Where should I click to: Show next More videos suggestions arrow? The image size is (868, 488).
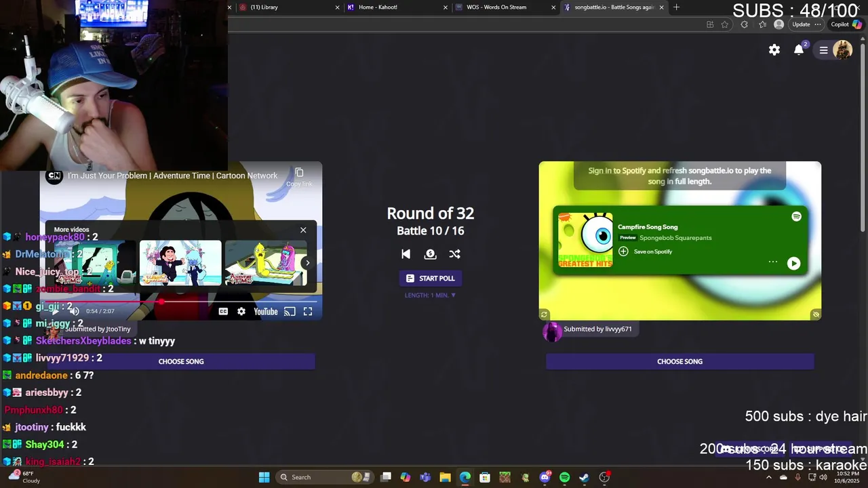307,263
